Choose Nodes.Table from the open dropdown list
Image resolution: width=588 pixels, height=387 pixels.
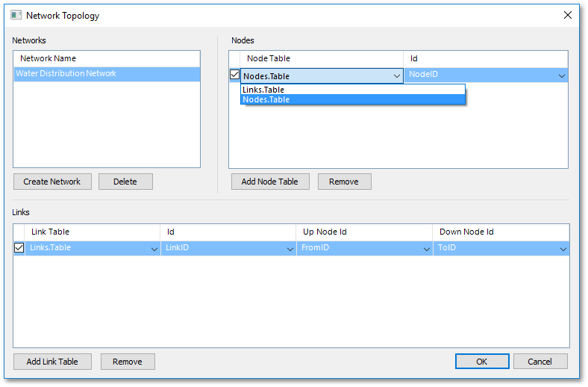352,99
